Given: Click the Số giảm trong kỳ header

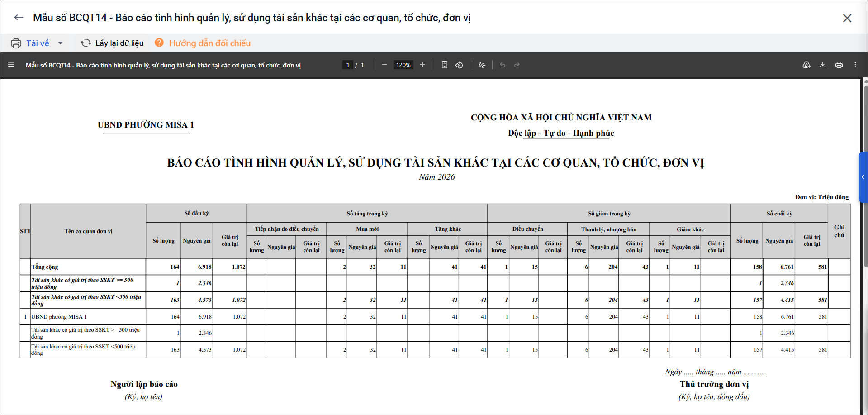Looking at the screenshot, I should coord(609,214).
